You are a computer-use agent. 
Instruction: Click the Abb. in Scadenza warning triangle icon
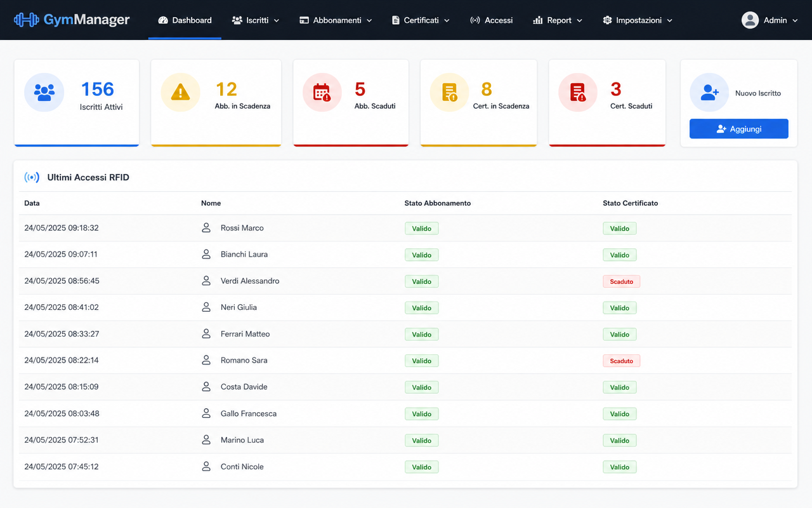pyautogui.click(x=181, y=92)
